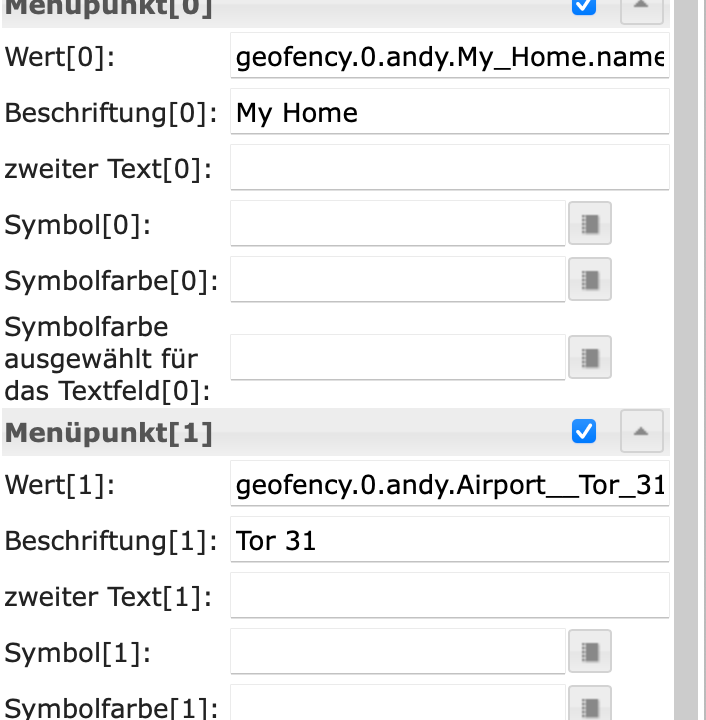Click the Wert[1] input field

pos(449,485)
